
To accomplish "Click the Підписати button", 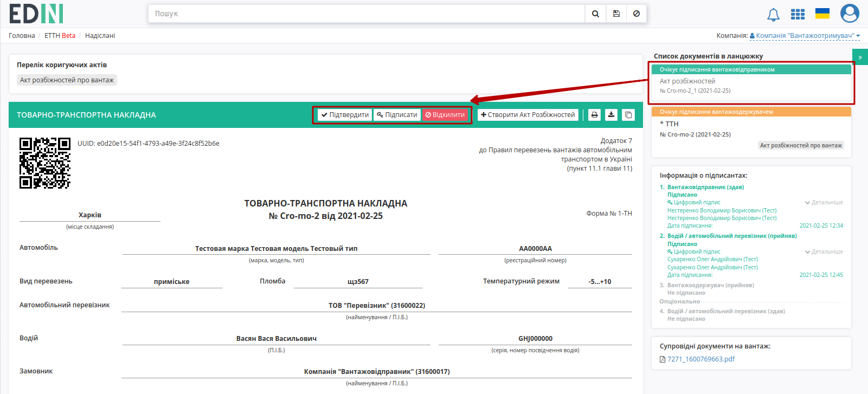I will coord(397,115).
